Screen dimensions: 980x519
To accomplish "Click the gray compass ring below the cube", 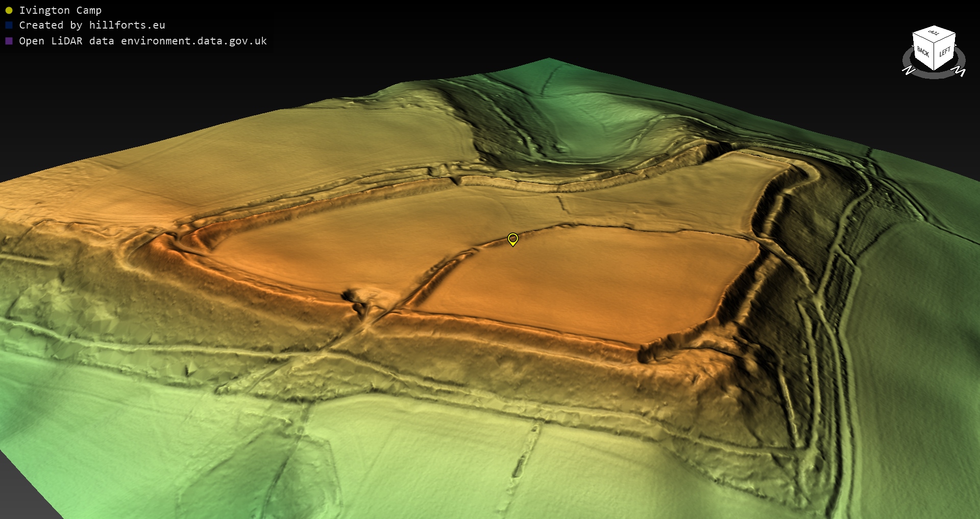I will coord(934,76).
